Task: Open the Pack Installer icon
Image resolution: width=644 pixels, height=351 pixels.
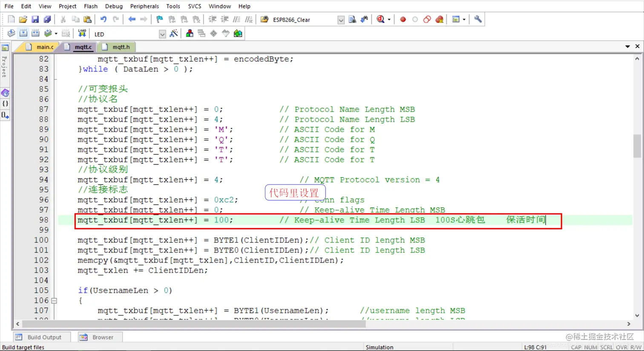Action: pyautogui.click(x=238, y=34)
